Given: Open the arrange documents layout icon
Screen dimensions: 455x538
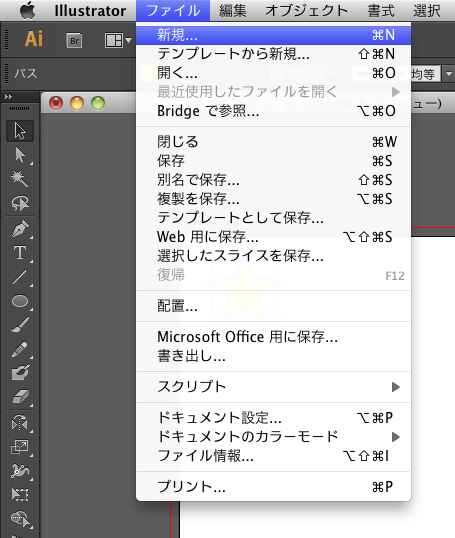Looking at the screenshot, I should click(x=114, y=40).
